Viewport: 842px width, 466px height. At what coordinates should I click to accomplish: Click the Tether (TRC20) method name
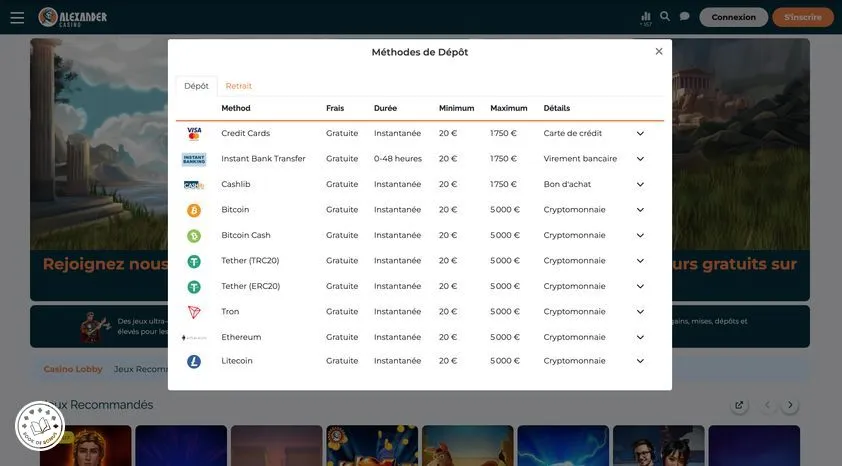(250, 260)
